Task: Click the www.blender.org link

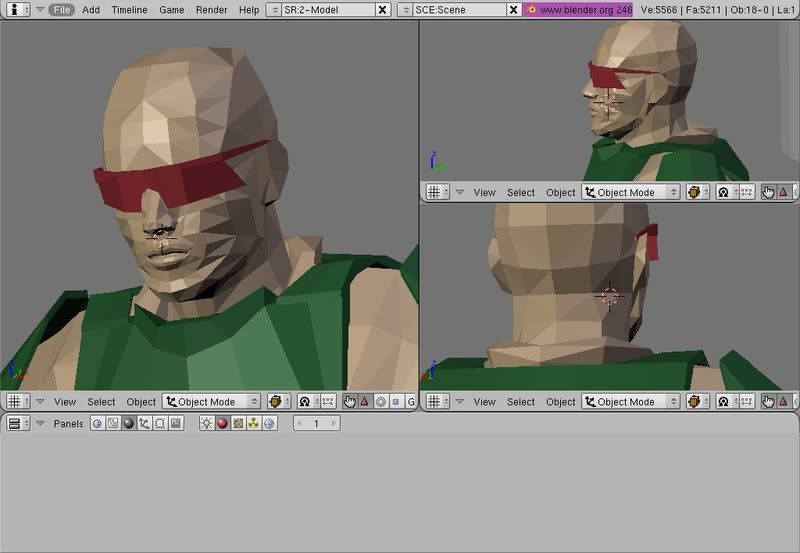Action: 577,9
